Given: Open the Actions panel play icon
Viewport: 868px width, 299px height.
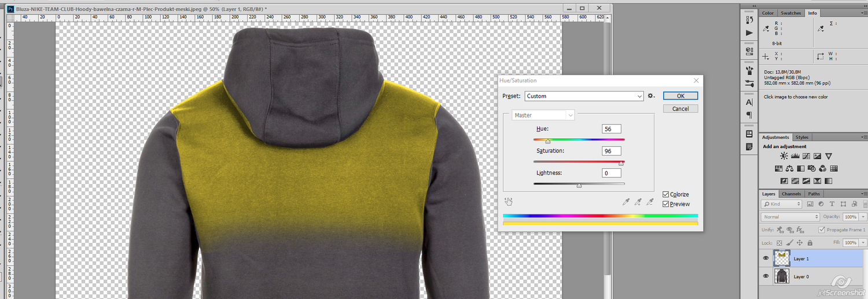Looking at the screenshot, I should click(749, 33).
